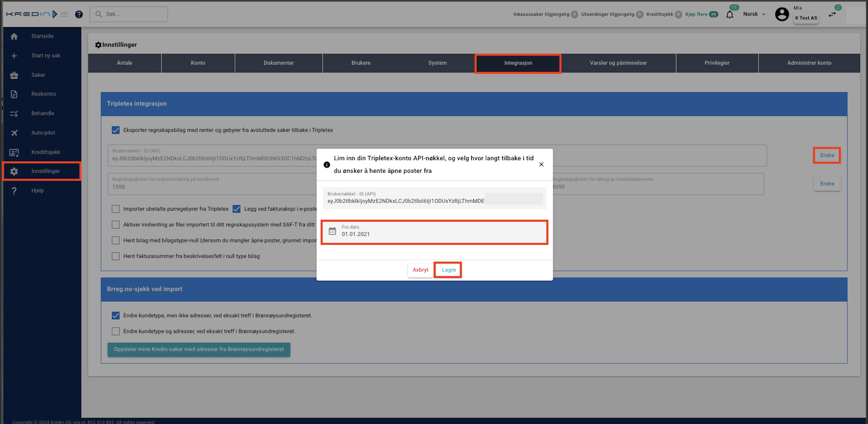
Task: Open the Saker briefcase icon
Action: (14, 75)
